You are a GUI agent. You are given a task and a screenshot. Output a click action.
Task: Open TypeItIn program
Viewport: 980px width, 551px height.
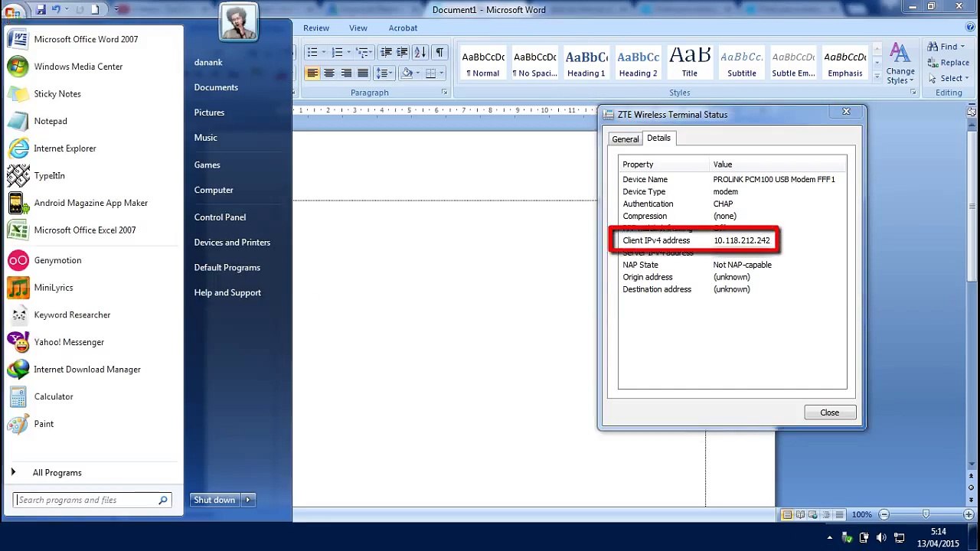(x=92, y=175)
